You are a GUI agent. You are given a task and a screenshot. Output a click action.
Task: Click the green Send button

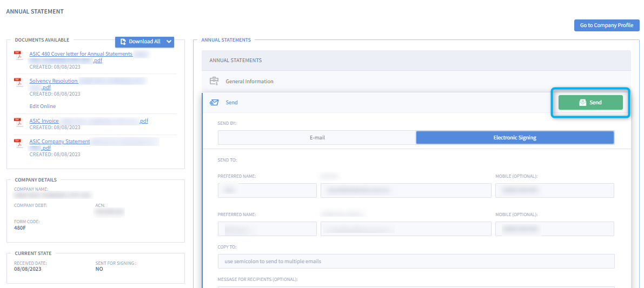click(x=590, y=103)
